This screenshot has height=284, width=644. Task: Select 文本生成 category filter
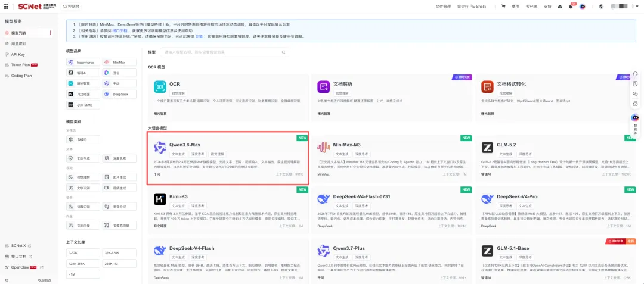(83, 158)
